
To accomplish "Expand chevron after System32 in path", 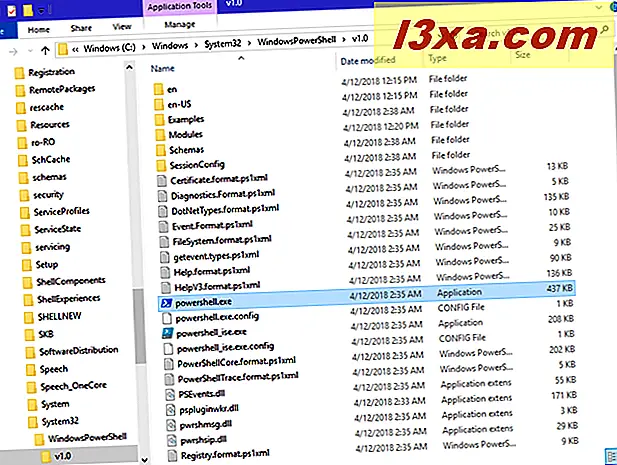I will click(249, 42).
